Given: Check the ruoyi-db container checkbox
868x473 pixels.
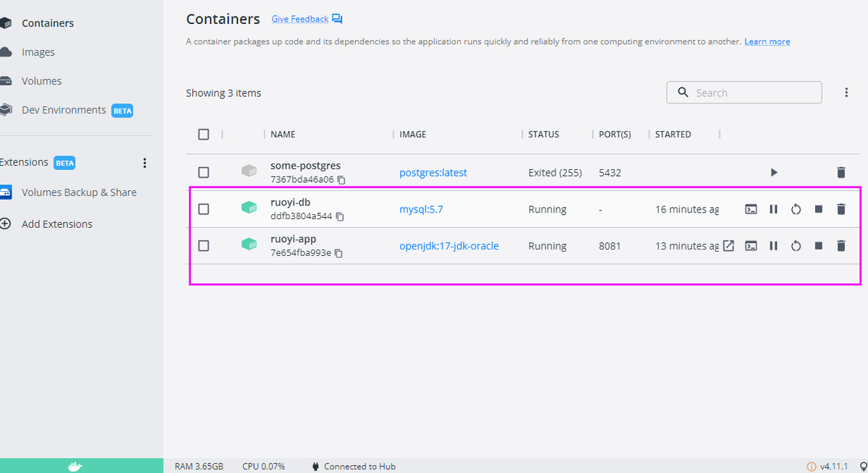Looking at the screenshot, I should point(203,209).
